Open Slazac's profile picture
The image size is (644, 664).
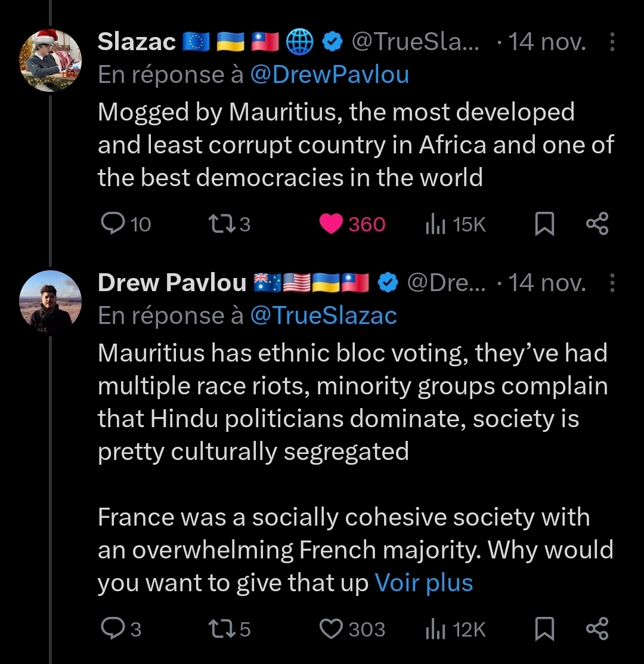coord(50,60)
